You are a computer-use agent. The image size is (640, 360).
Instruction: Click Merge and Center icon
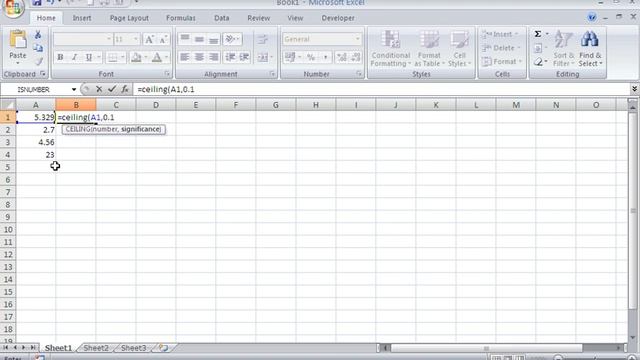pyautogui.click(x=262, y=58)
